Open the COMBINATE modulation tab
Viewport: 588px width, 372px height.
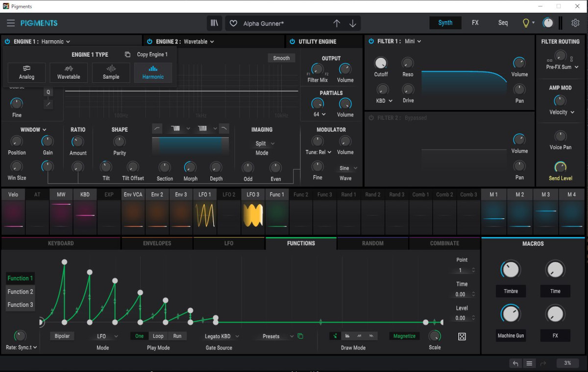pyautogui.click(x=444, y=243)
